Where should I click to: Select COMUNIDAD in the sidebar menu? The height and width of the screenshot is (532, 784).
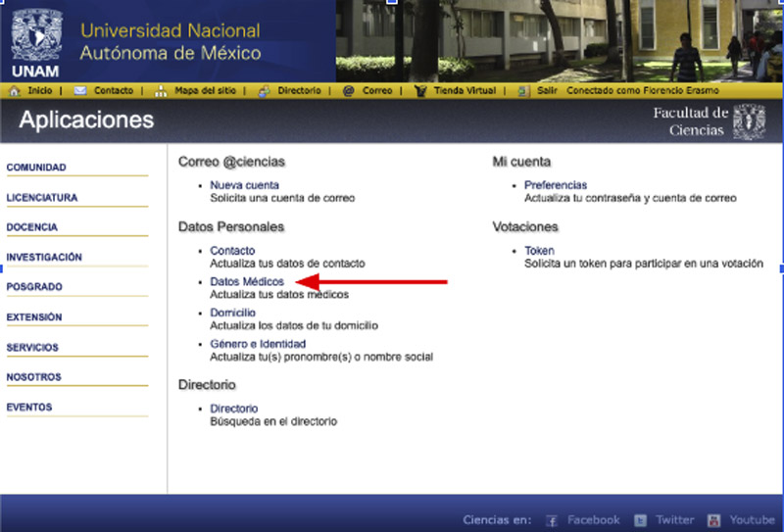[x=36, y=168]
